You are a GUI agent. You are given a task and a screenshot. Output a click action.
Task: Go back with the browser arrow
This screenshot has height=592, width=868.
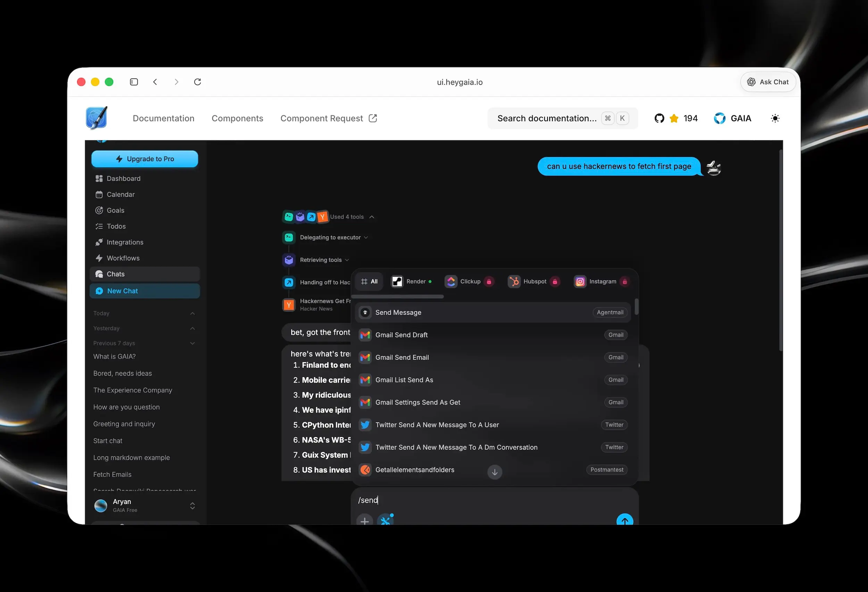click(155, 82)
